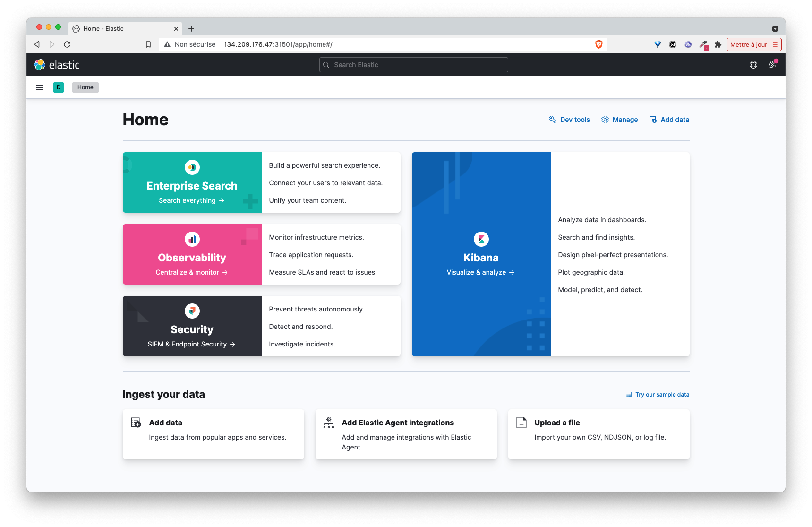This screenshot has width=812, height=527.
Task: Click the Security logo icon
Action: click(x=192, y=311)
